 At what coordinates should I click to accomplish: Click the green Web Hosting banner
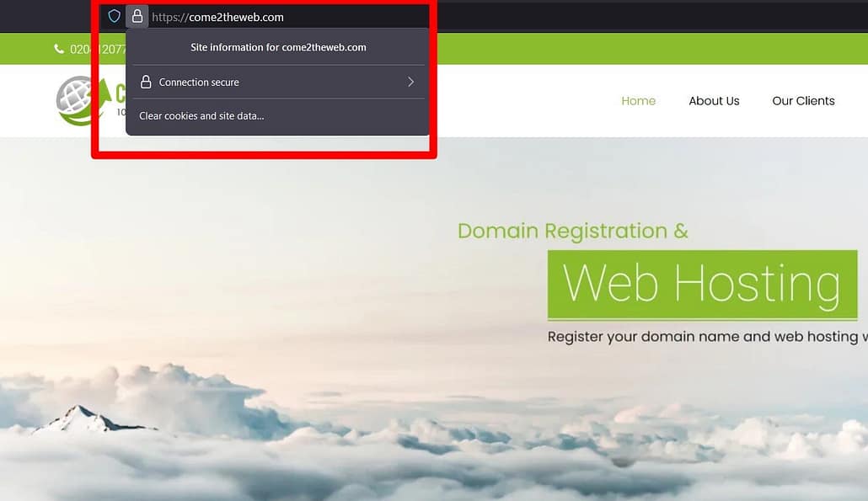[701, 284]
